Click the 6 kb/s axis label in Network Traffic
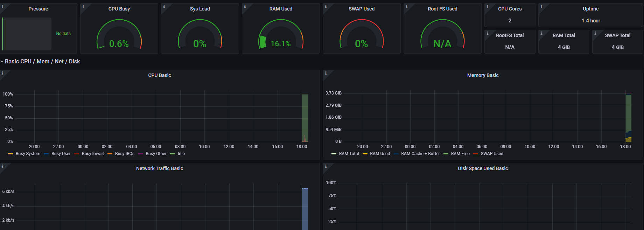644x230 pixels. point(8,191)
